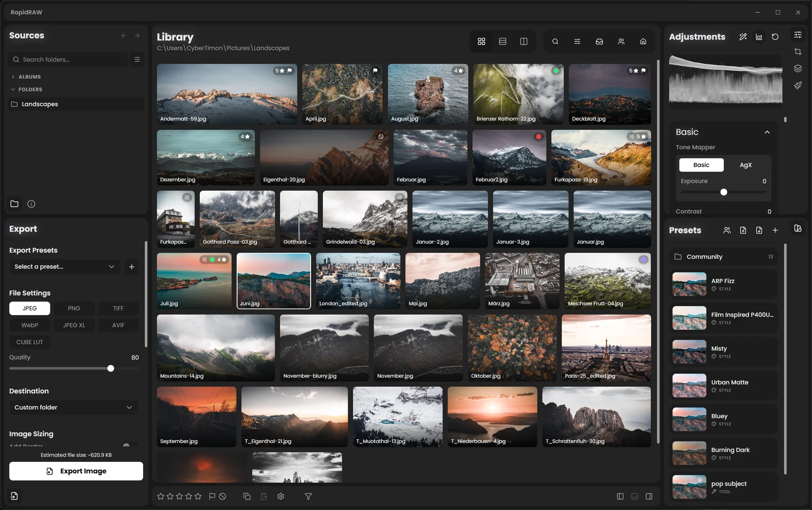
Task: Add export preset with plus button
Action: tap(131, 267)
